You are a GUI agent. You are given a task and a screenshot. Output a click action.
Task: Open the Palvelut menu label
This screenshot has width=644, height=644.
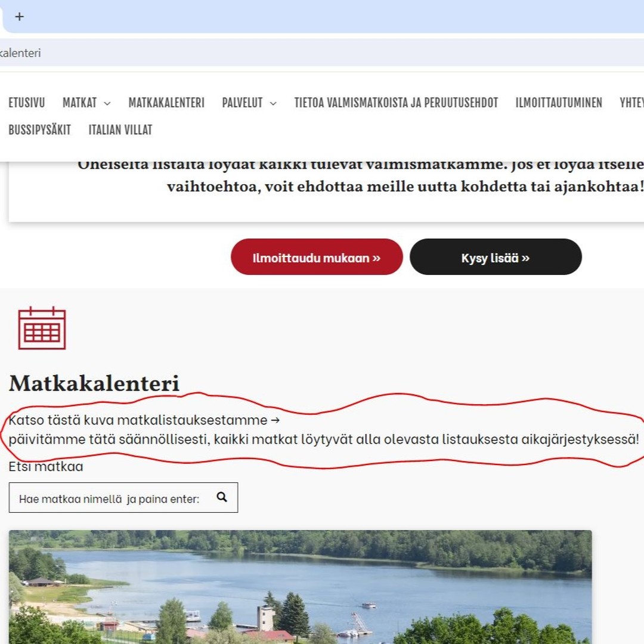[x=242, y=103]
